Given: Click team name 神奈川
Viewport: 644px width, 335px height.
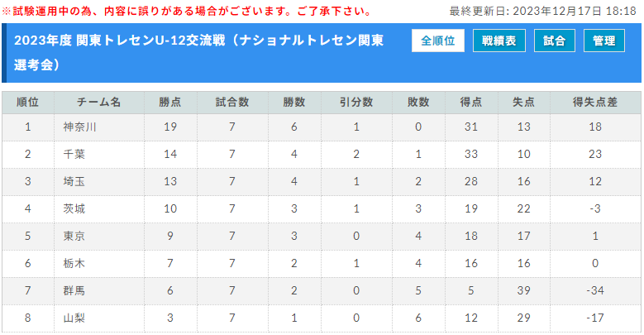Looking at the screenshot, I should coord(79,127).
